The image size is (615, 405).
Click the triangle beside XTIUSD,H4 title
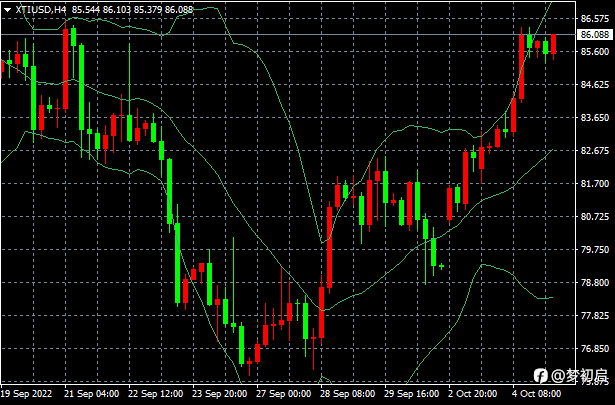coord(7,10)
